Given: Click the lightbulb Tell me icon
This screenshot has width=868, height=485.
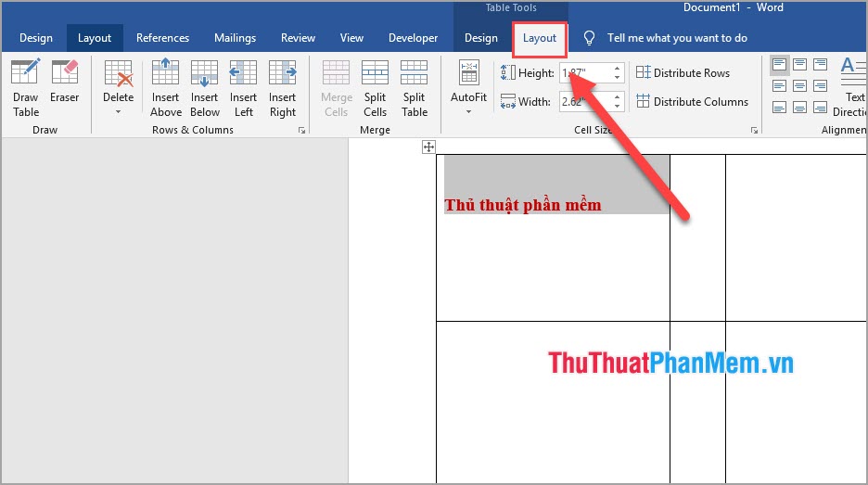Looking at the screenshot, I should [x=589, y=38].
